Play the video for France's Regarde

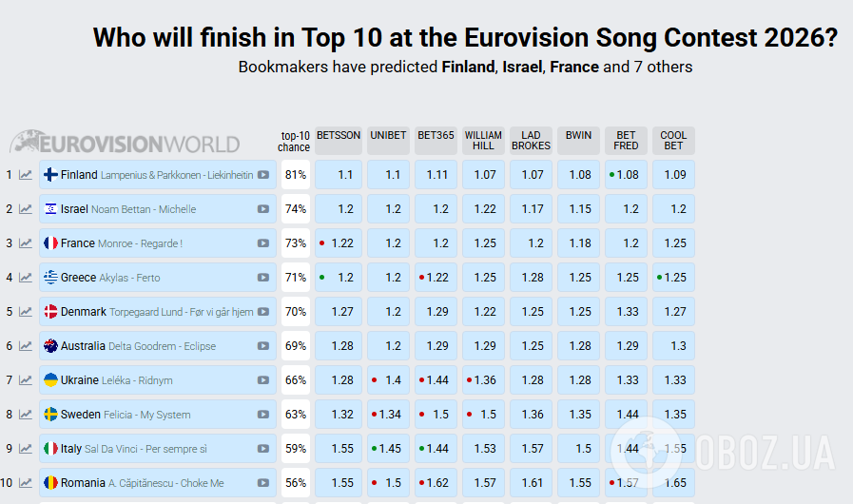[263, 243]
